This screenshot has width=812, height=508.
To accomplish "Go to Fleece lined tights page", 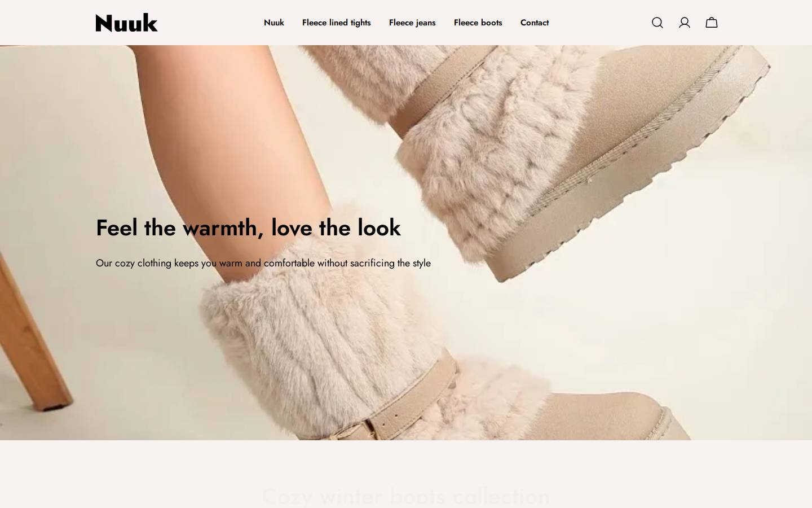I will click(x=337, y=23).
